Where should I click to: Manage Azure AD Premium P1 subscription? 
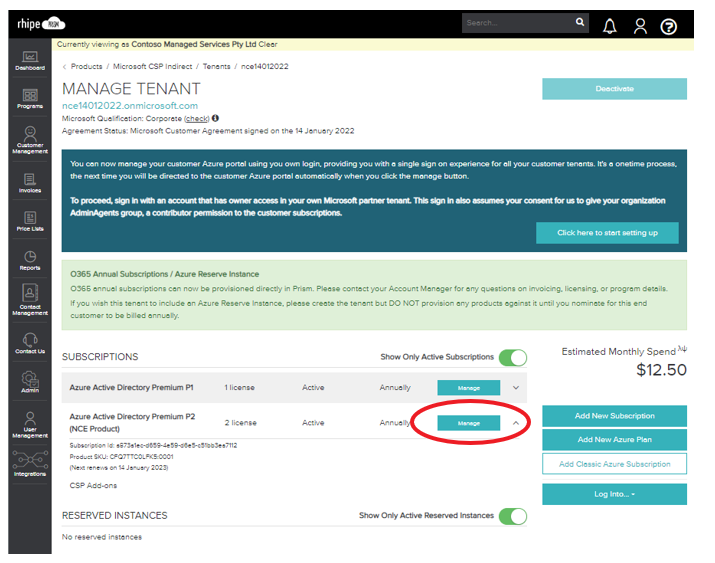pos(469,387)
